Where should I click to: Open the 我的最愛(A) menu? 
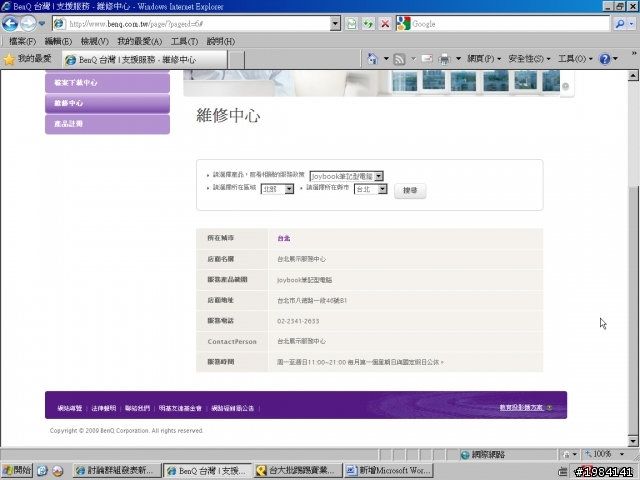point(140,41)
